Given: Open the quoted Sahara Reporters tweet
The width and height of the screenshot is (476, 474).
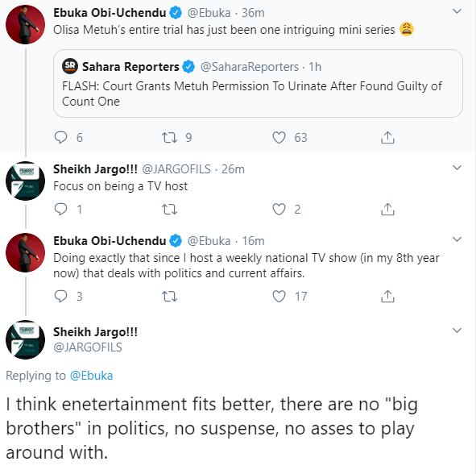Looking at the screenshot, I should (x=258, y=83).
